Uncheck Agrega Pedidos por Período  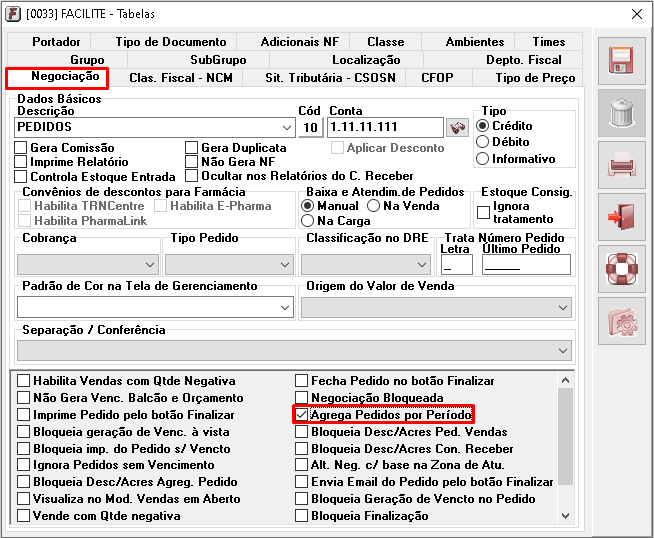[x=301, y=415]
